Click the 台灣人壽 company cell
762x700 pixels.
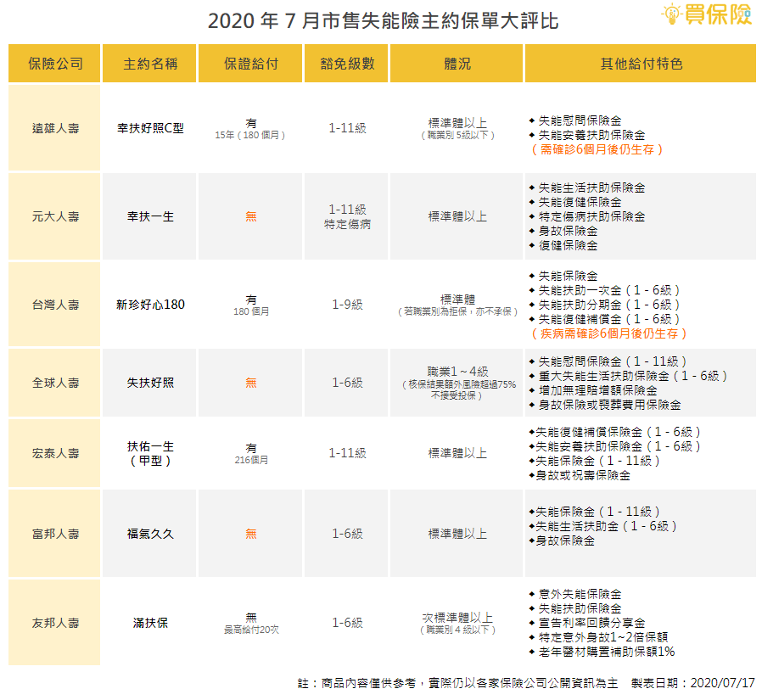tap(54, 305)
